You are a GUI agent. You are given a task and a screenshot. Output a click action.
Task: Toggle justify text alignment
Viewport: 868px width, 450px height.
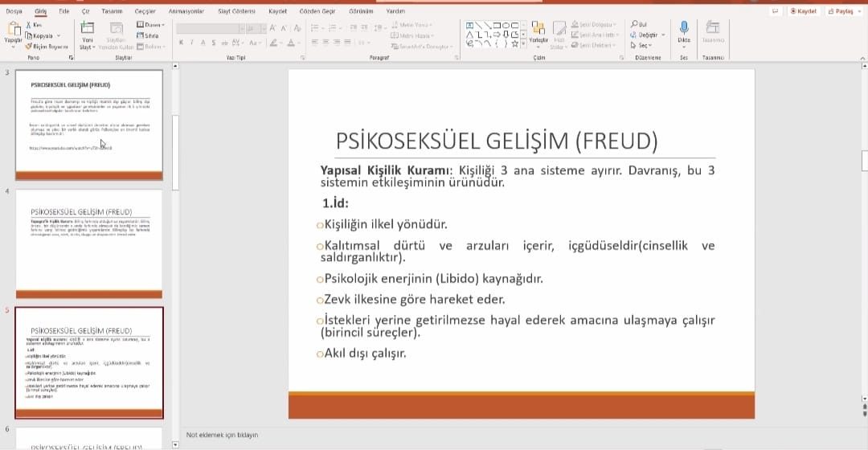click(348, 42)
